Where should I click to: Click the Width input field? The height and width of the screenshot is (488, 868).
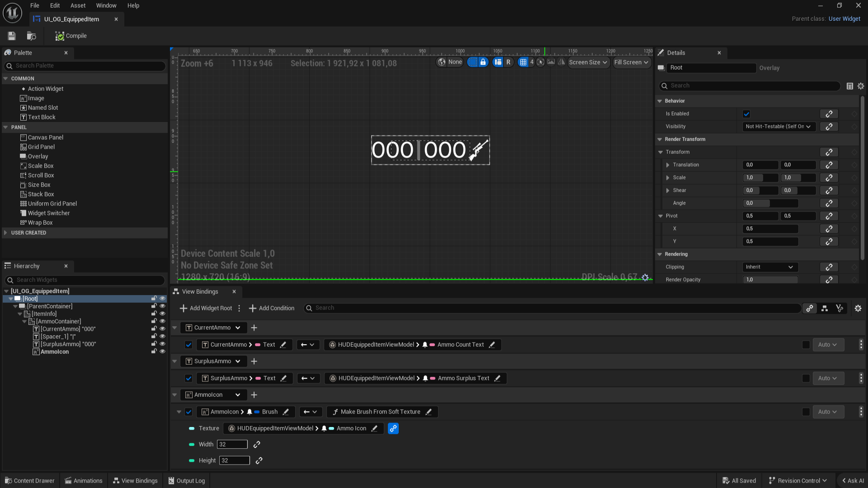coord(232,445)
